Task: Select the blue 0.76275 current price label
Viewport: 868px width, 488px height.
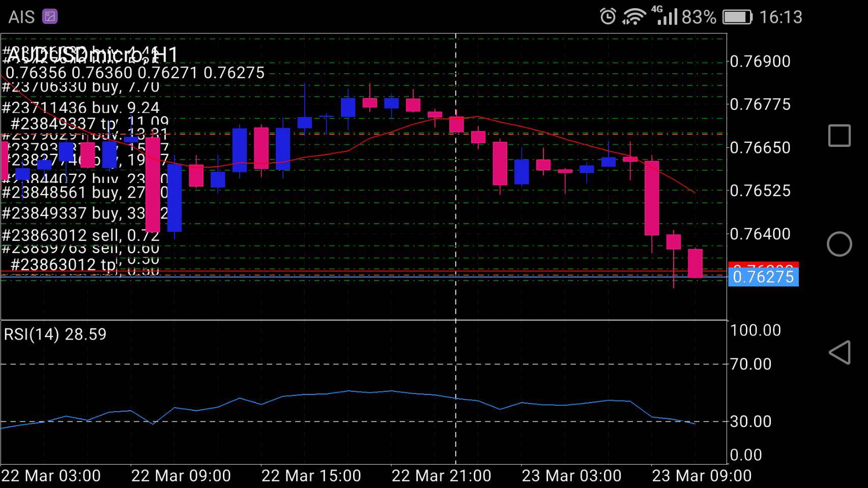Action: (763, 278)
